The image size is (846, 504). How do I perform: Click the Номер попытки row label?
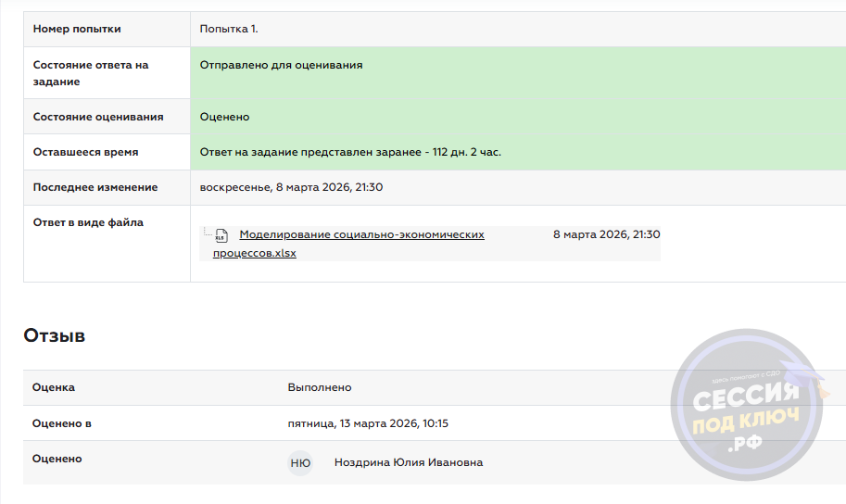[x=77, y=29]
